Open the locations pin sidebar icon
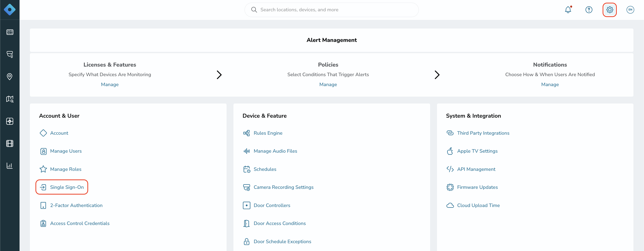This screenshot has width=644, height=251. (x=10, y=77)
